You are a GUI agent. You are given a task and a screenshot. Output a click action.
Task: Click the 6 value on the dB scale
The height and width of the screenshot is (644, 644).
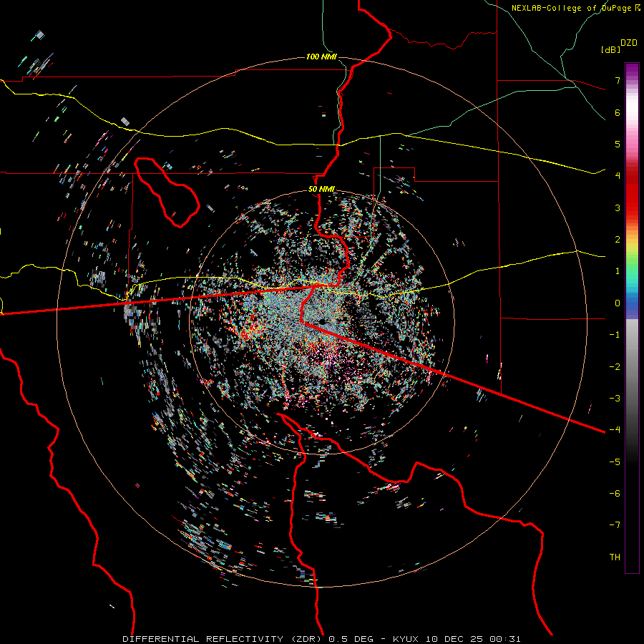point(618,112)
